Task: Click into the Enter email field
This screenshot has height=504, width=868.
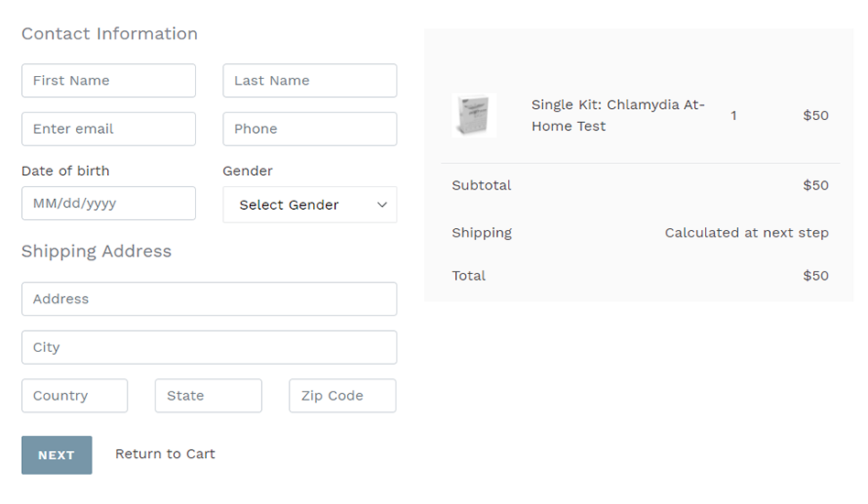Action: [x=108, y=129]
